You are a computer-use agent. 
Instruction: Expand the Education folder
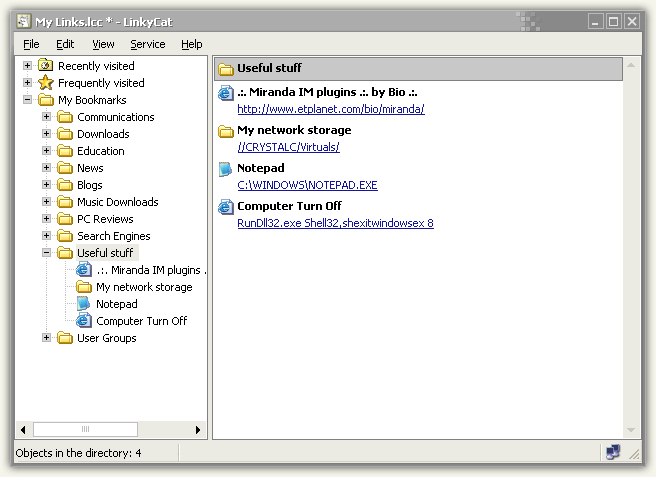click(x=46, y=151)
